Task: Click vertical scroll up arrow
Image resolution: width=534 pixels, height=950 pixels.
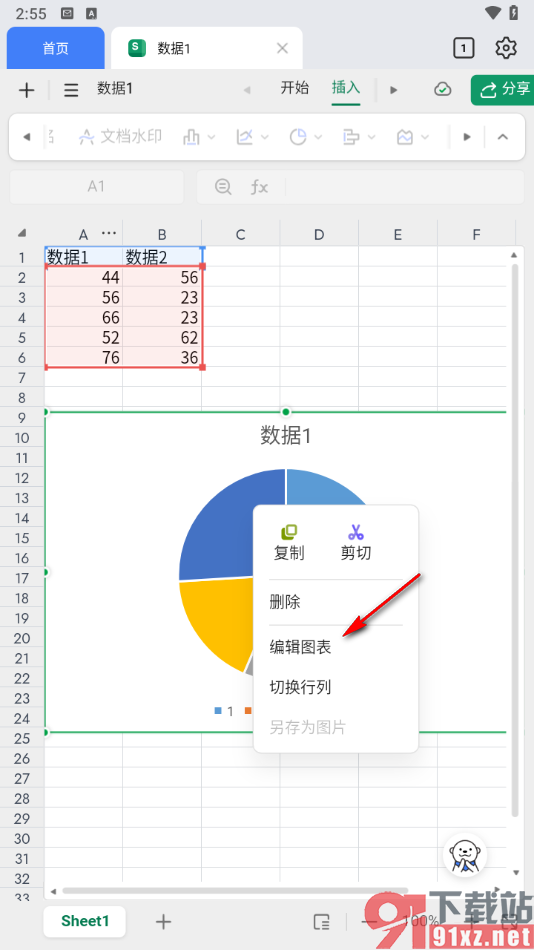Action: point(515,254)
